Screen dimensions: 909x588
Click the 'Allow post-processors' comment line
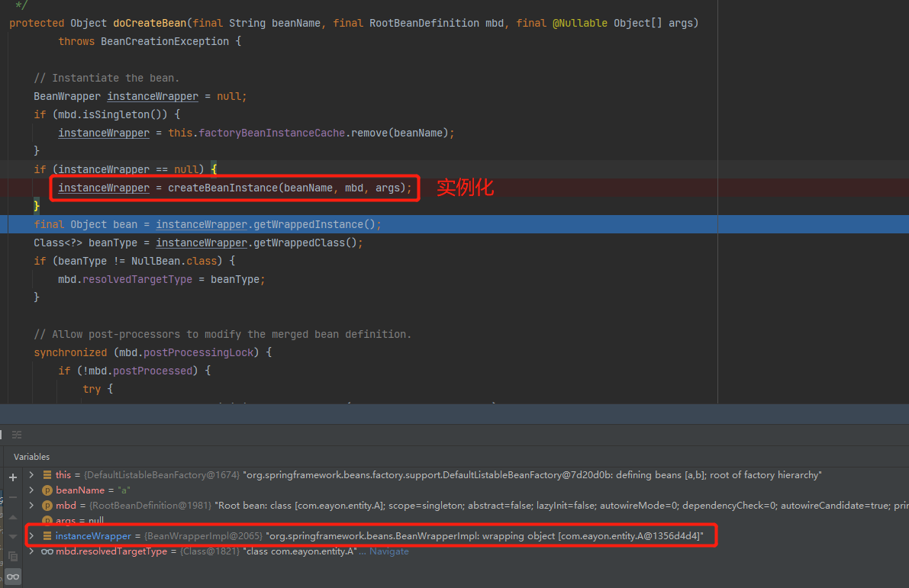[x=223, y=334]
